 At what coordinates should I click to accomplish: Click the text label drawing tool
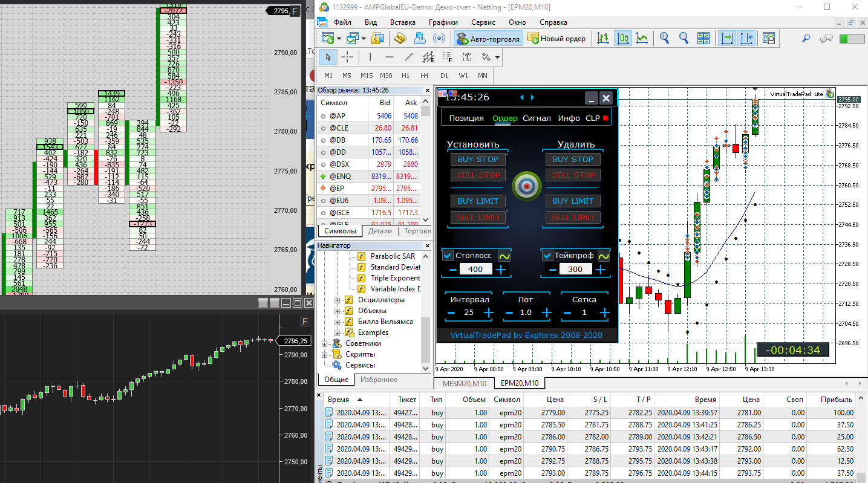pos(467,57)
